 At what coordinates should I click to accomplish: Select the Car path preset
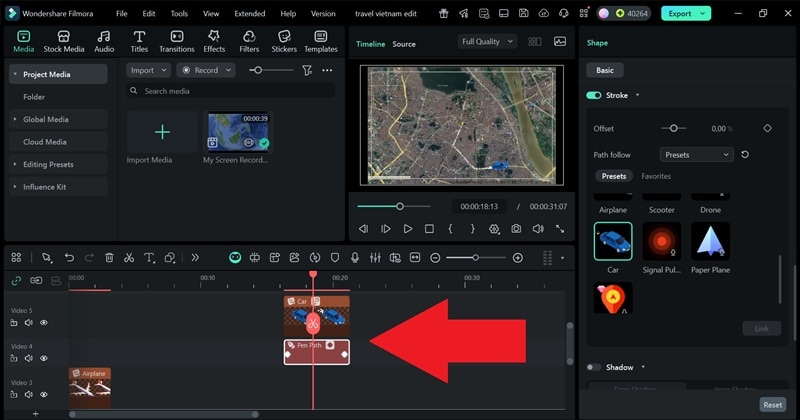click(x=613, y=241)
